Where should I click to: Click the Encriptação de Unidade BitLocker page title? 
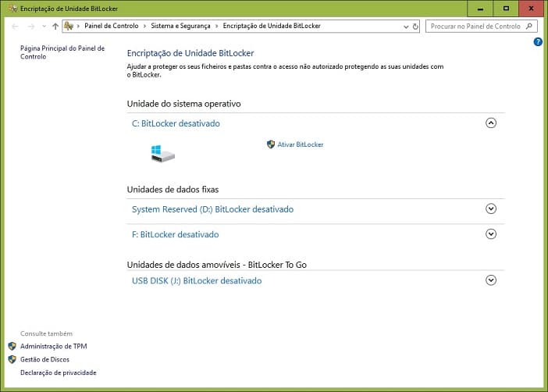click(x=190, y=53)
